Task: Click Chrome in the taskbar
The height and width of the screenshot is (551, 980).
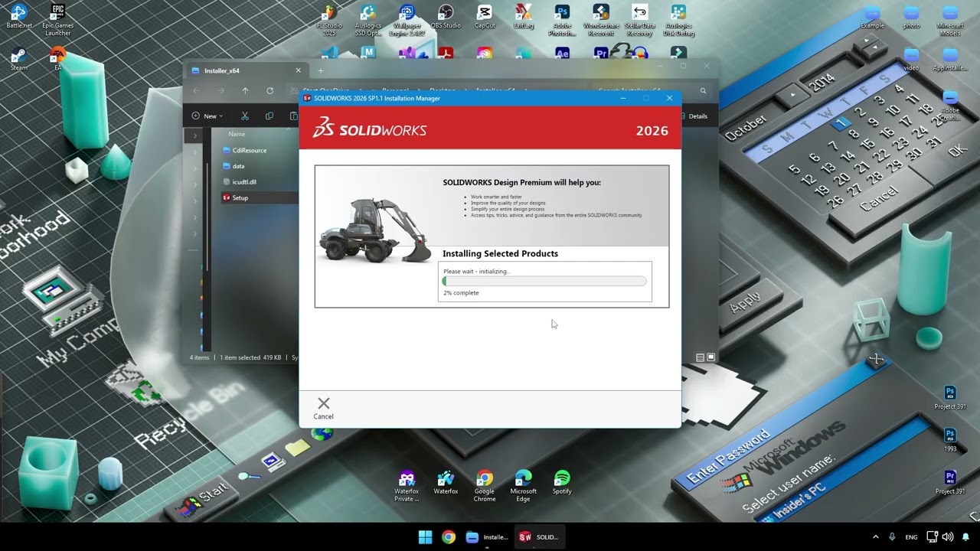Action: pyautogui.click(x=449, y=536)
